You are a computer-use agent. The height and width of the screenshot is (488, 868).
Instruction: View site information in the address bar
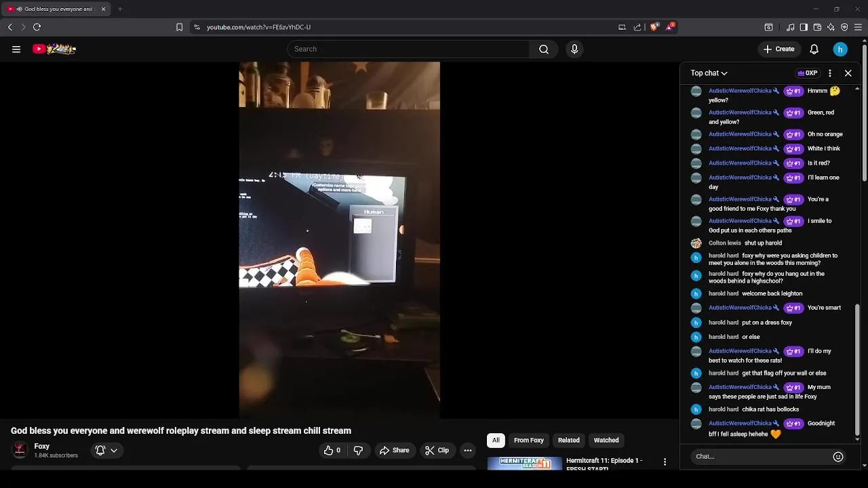pyautogui.click(x=197, y=27)
